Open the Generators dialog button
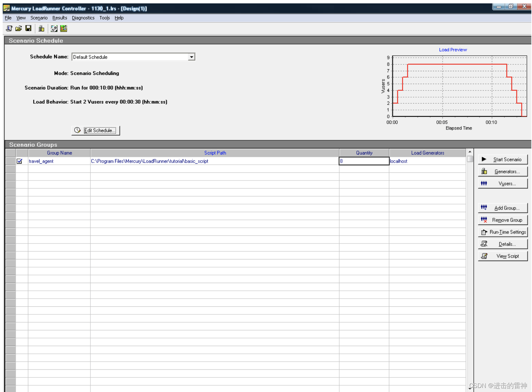Screen dimensions: 532x392 (503, 171)
